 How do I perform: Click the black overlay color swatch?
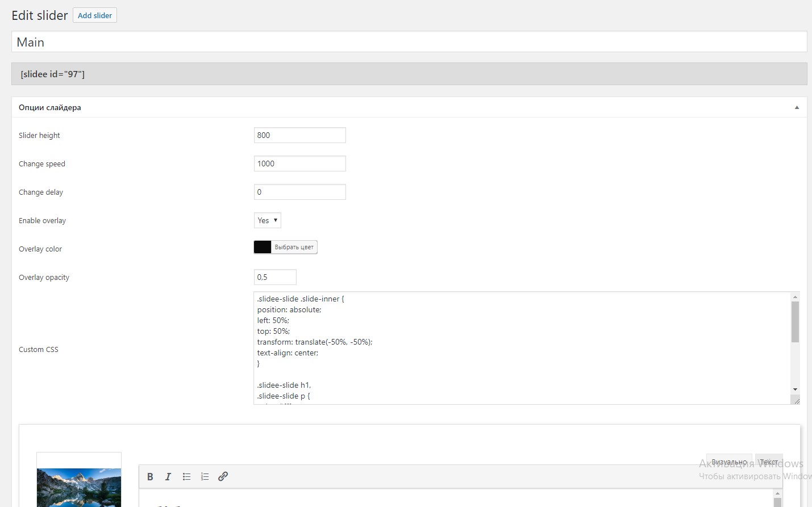[x=263, y=247]
